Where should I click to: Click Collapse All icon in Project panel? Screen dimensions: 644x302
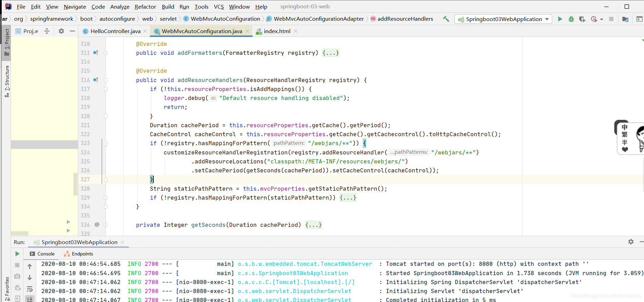(x=47, y=31)
